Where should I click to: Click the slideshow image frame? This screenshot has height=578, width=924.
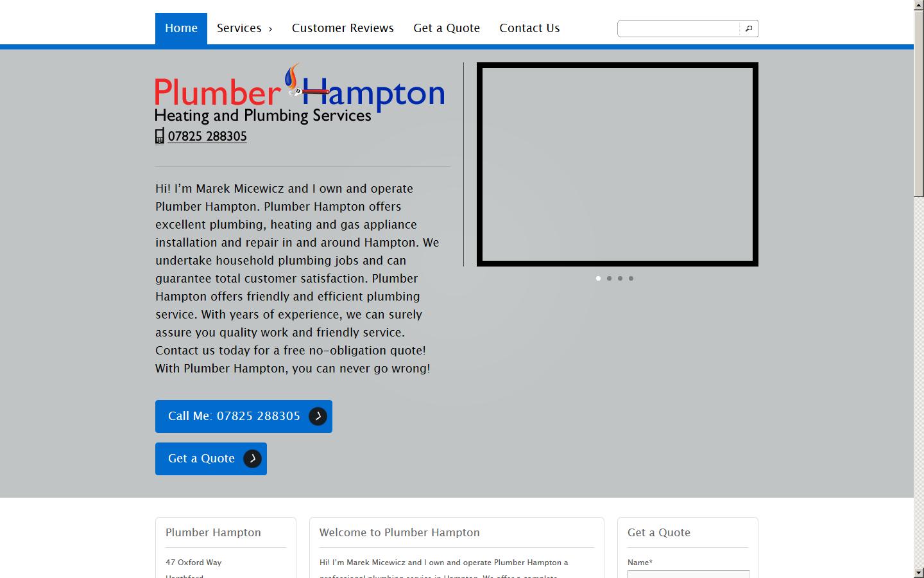pos(617,164)
